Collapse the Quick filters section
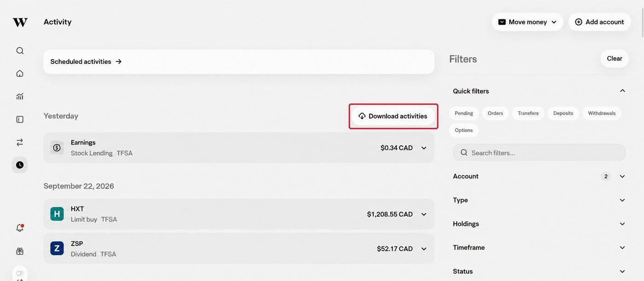The image size is (644, 281). (622, 91)
